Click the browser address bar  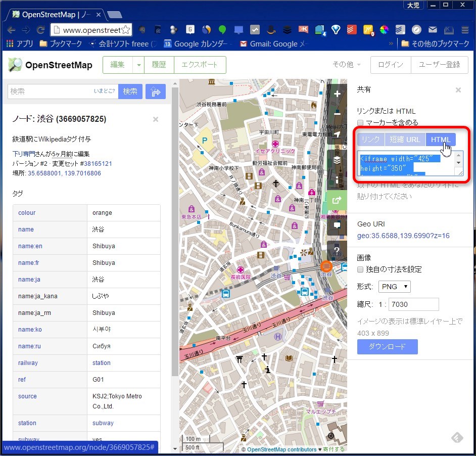click(x=91, y=30)
